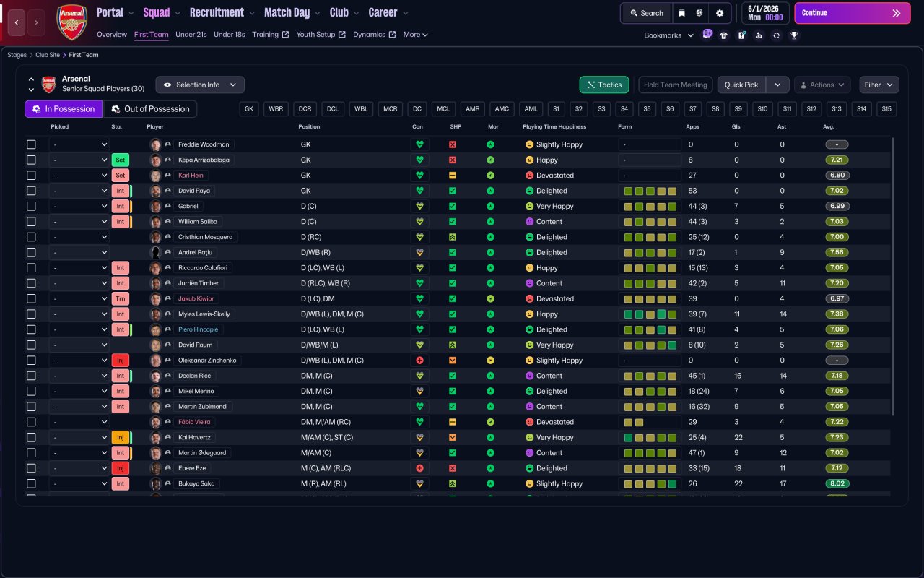
Task: Click the Arsenal club crest in header
Action: (71, 22)
